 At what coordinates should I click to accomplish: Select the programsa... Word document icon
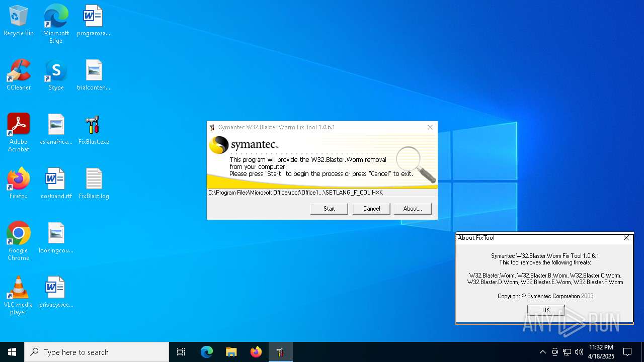[93, 21]
